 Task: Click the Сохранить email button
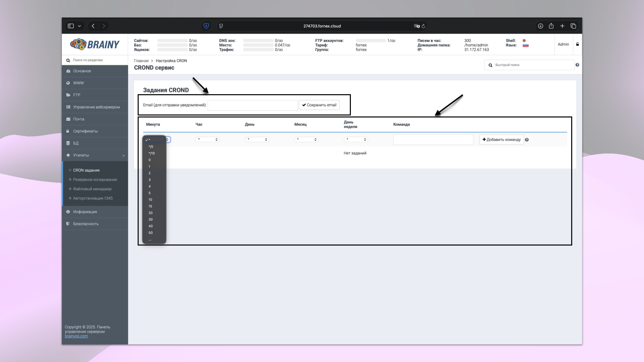319,105
